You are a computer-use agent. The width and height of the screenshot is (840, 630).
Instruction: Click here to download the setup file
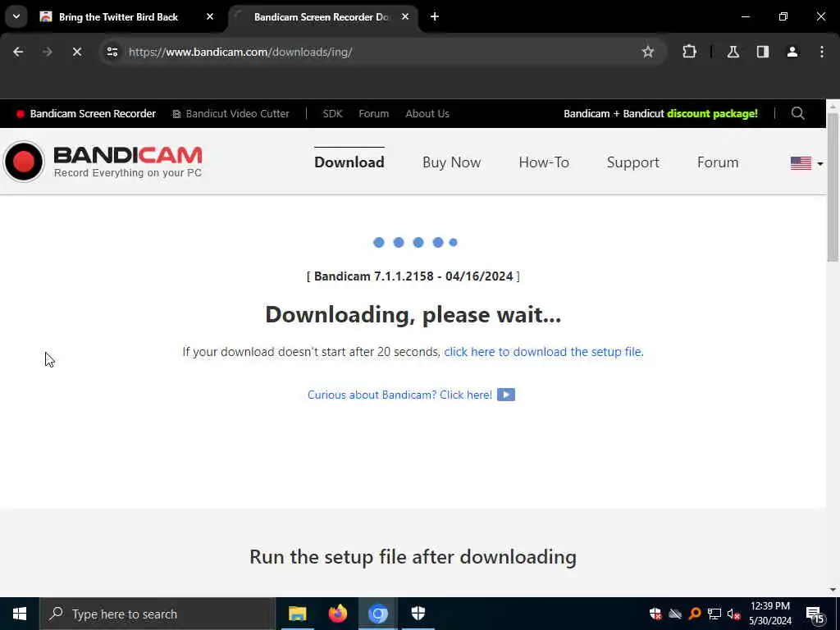pyautogui.click(x=543, y=351)
